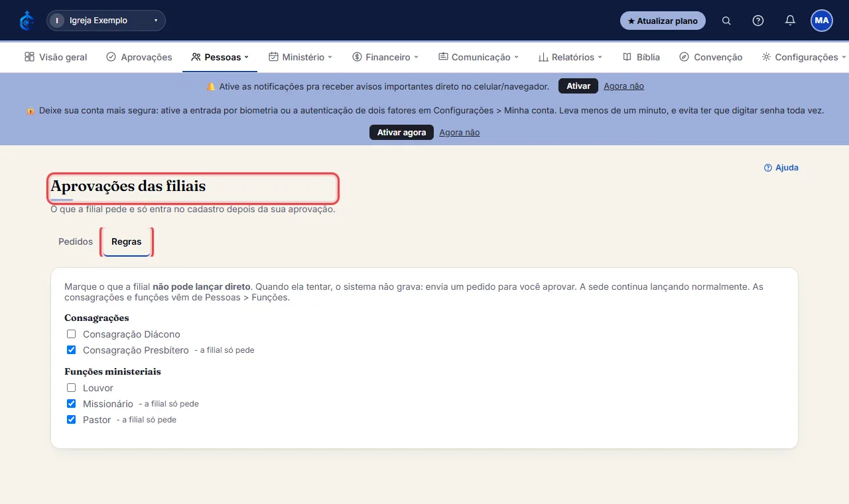The width and height of the screenshot is (849, 504).
Task: Expand the Financeiro menu
Action: [385, 57]
